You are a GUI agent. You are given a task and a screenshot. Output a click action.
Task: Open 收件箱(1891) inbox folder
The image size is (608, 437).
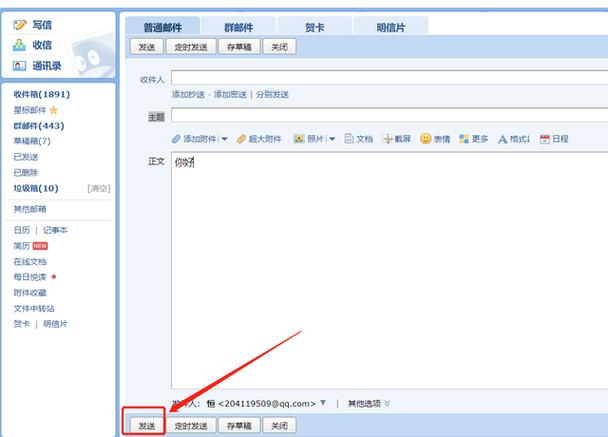pyautogui.click(x=42, y=94)
